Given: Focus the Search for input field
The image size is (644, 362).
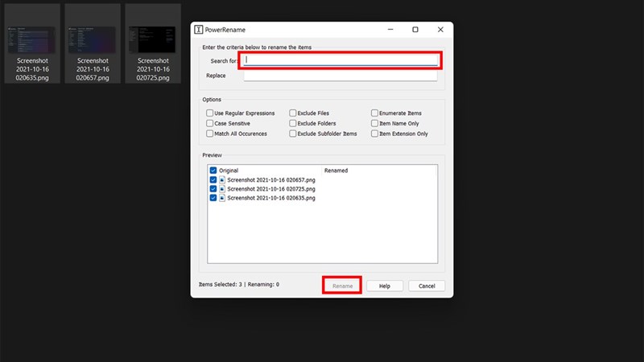Looking at the screenshot, I should pyautogui.click(x=341, y=60).
